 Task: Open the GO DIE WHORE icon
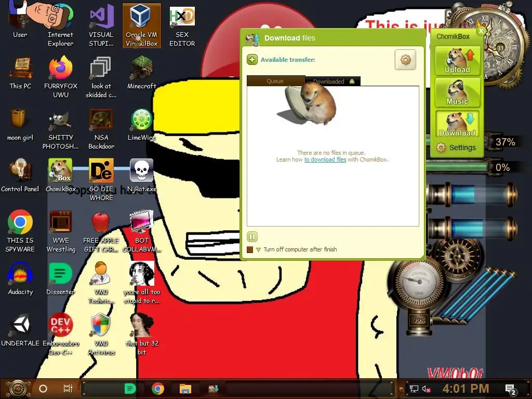coord(101,180)
